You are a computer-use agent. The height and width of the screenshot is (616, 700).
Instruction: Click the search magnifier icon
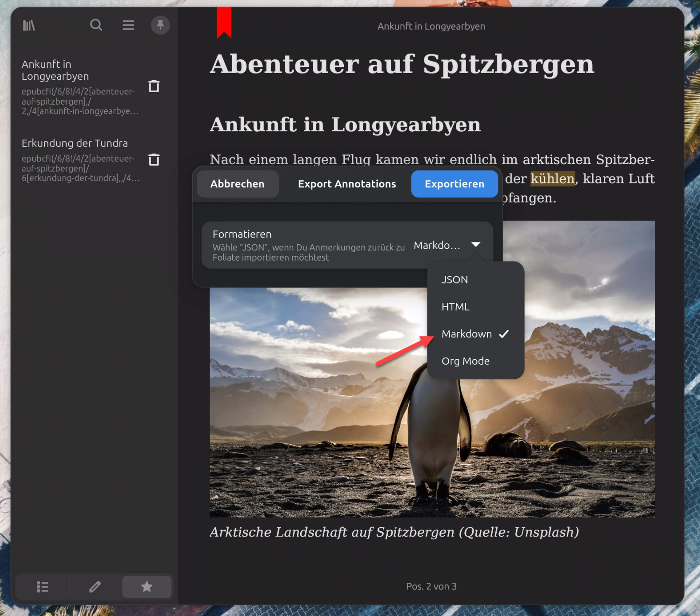[96, 25]
